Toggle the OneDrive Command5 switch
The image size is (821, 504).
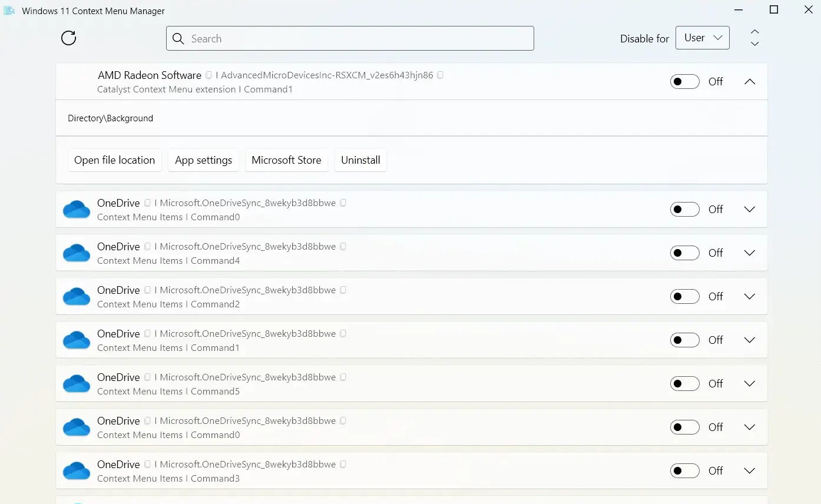click(x=685, y=384)
